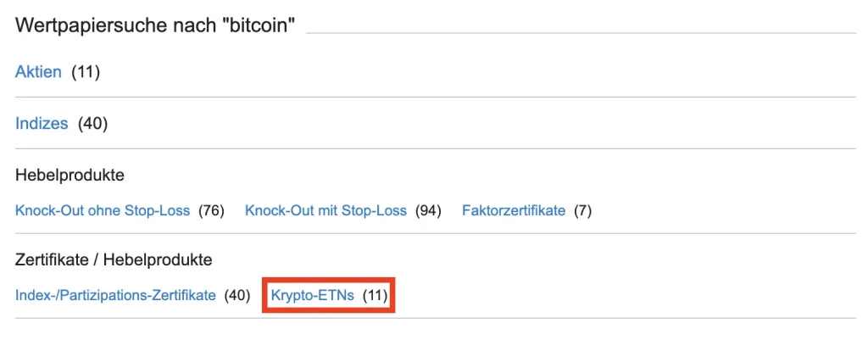This screenshot has width=868, height=340.
Task: Open the Faktorzertifikate category
Action: (x=513, y=210)
